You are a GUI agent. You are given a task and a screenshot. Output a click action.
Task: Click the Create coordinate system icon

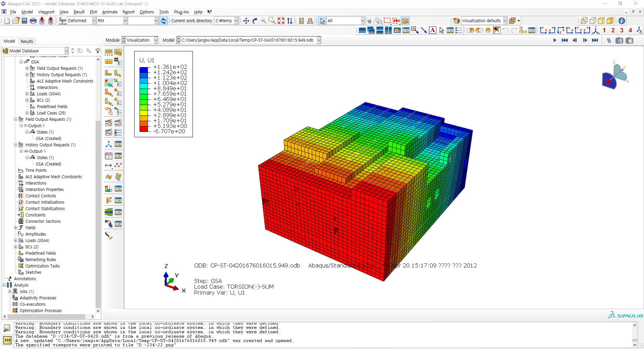tap(109, 144)
